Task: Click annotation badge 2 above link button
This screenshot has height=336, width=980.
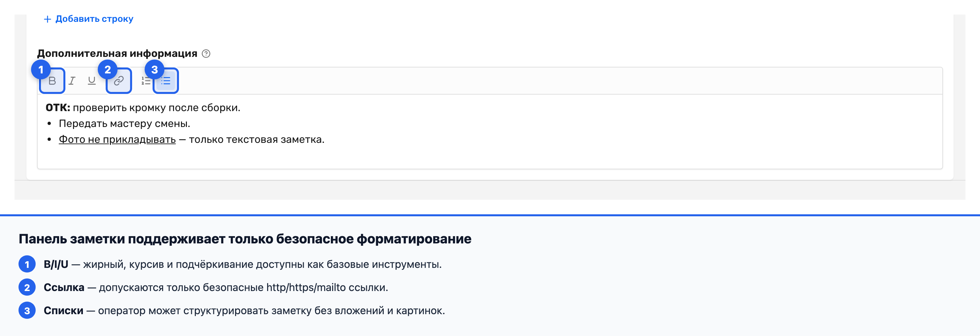Action: tap(108, 70)
